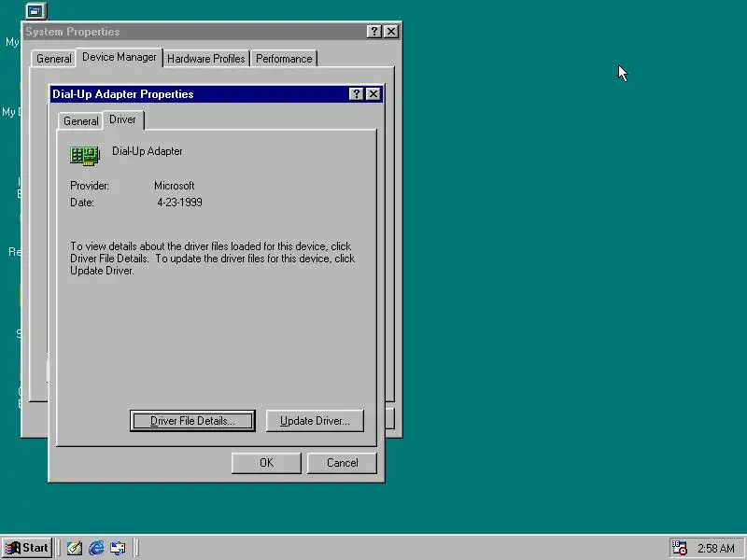Switch to Hardware Profiles tab
Image resolution: width=747 pixels, height=560 pixels.
(205, 59)
